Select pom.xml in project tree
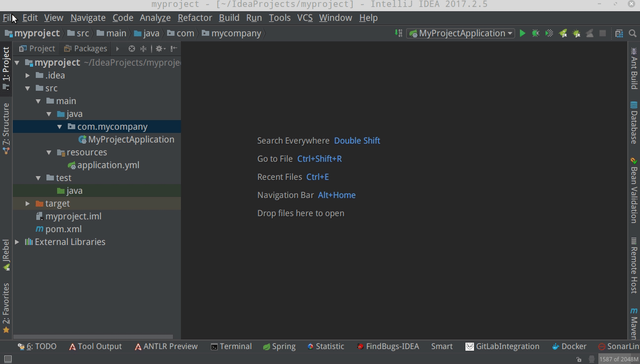Viewport: 640px width, 364px height. (x=58, y=230)
